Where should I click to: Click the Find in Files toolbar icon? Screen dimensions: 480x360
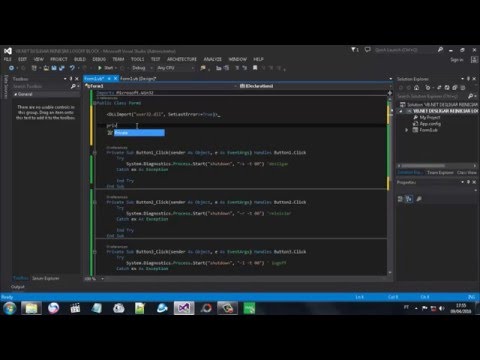[203, 68]
